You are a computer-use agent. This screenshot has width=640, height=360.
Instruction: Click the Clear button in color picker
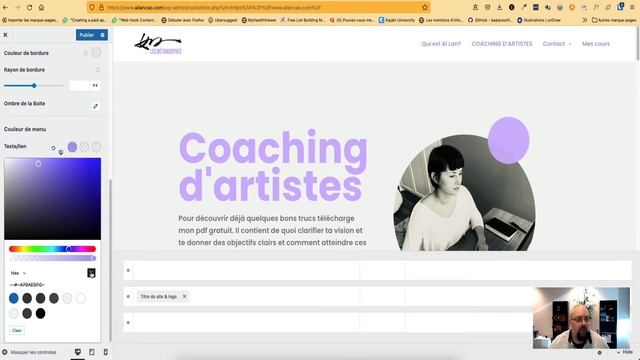pos(17,330)
